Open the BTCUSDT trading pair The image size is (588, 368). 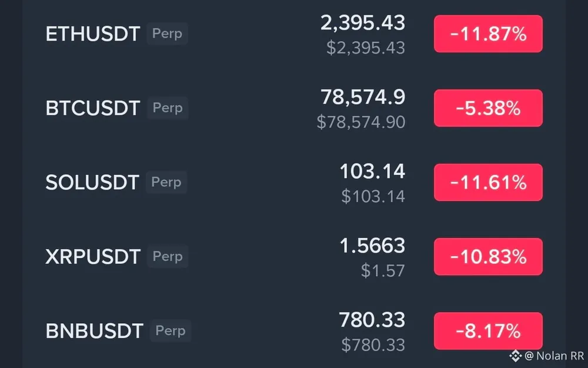click(x=92, y=108)
